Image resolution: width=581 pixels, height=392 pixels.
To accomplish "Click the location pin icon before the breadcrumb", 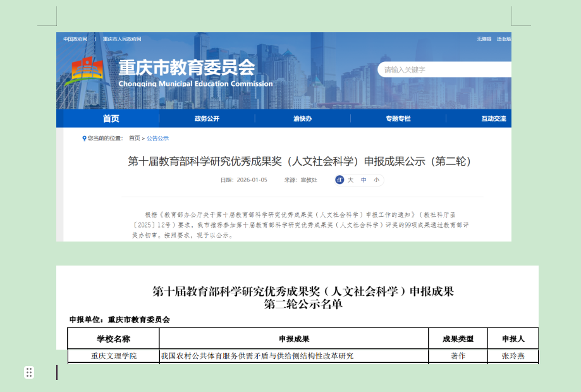I will [x=84, y=138].
